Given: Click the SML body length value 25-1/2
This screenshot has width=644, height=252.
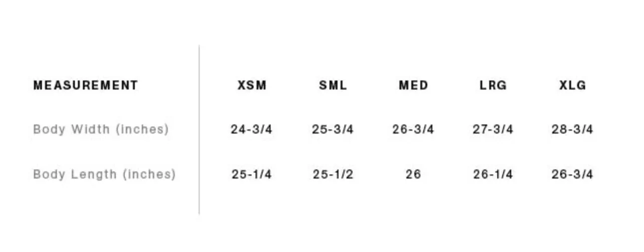Looking at the screenshot, I should (333, 174).
